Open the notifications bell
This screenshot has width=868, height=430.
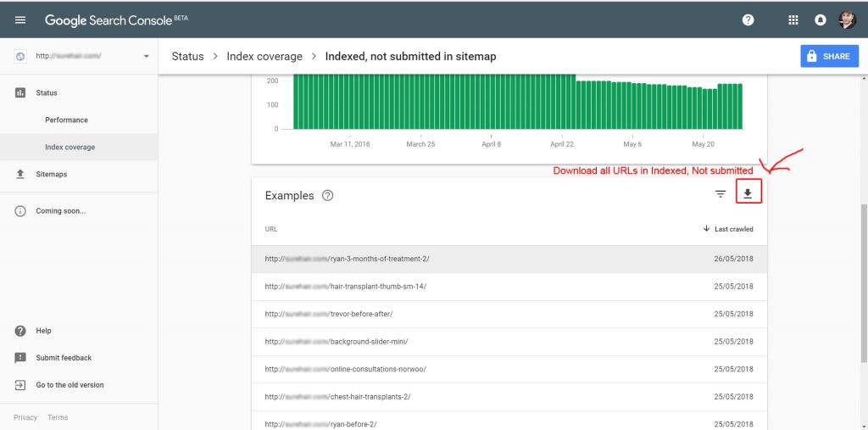pyautogui.click(x=821, y=20)
